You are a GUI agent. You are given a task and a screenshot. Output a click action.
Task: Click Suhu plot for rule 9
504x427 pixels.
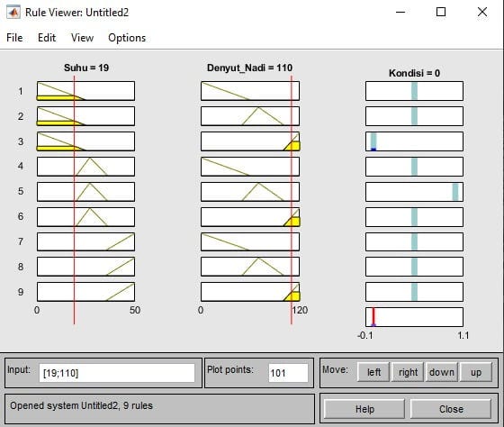pyautogui.click(x=85, y=292)
